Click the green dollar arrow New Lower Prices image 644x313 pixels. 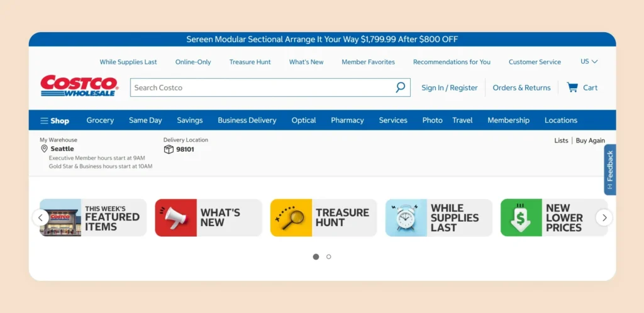point(521,217)
